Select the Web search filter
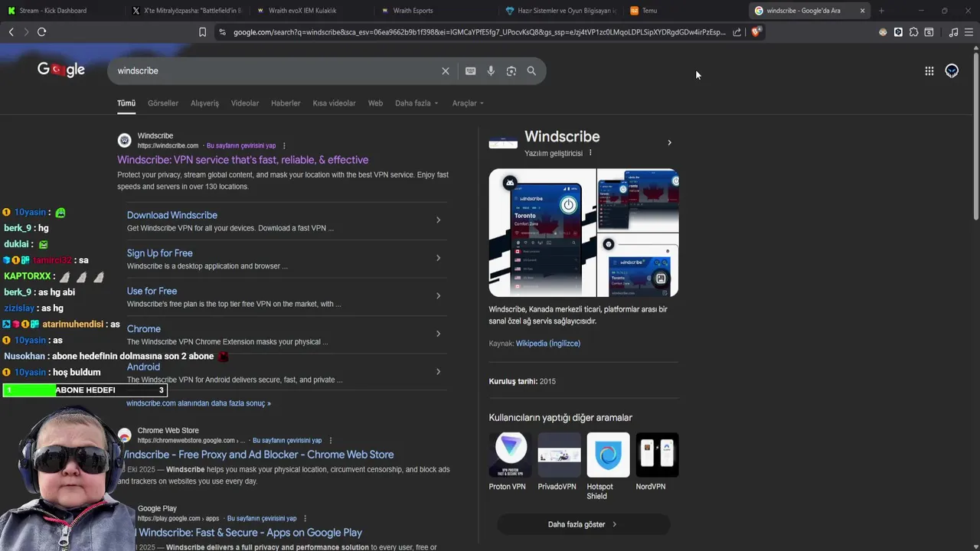Viewport: 980px width, 551px height. [x=375, y=103]
